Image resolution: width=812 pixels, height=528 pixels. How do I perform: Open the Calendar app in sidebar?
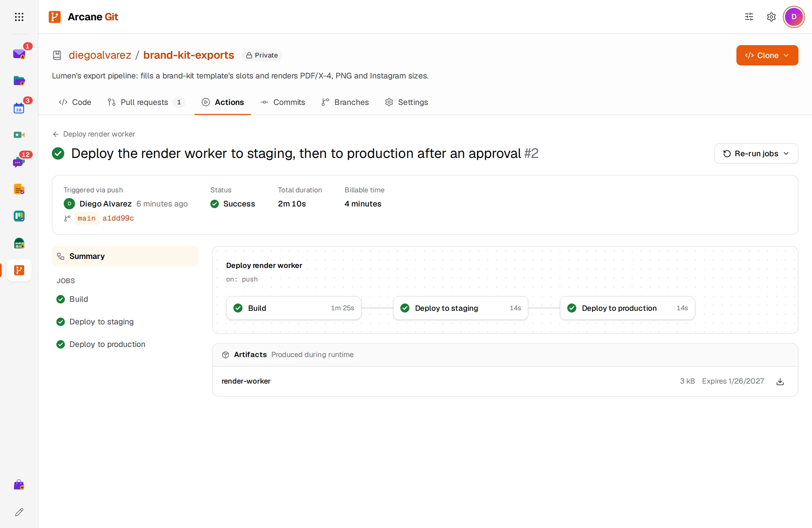pos(19,108)
